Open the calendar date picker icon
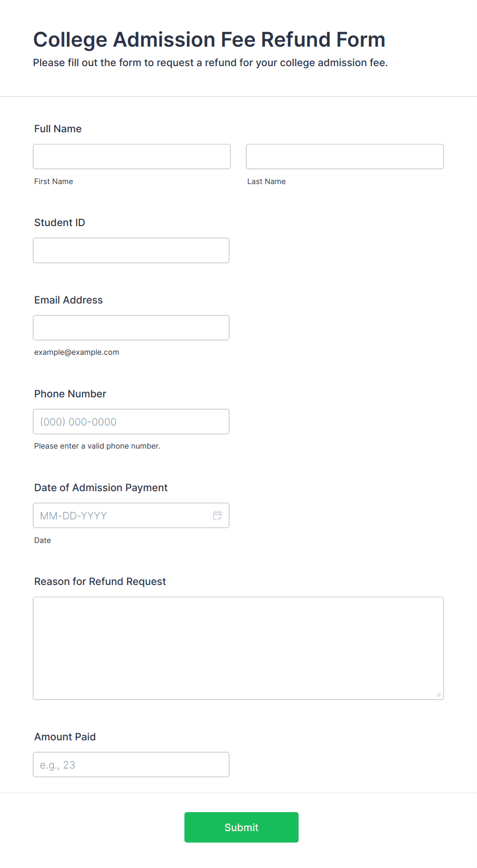Viewport: 477px width, 868px height. 217,516
